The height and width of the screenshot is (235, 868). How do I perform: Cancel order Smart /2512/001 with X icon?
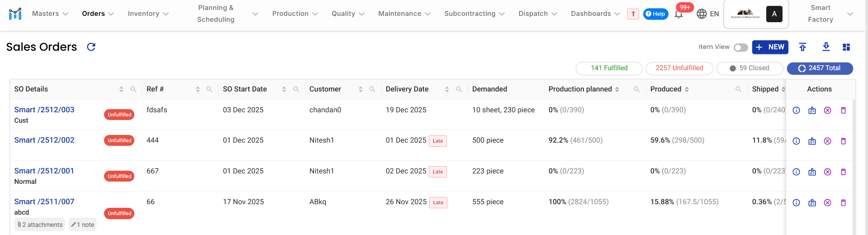tap(827, 172)
